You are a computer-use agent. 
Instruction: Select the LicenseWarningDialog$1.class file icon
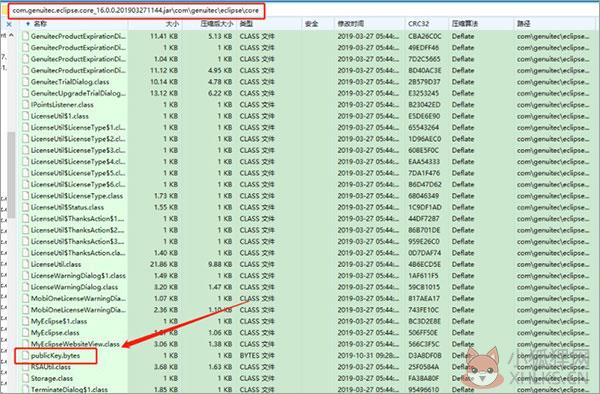click(x=26, y=276)
